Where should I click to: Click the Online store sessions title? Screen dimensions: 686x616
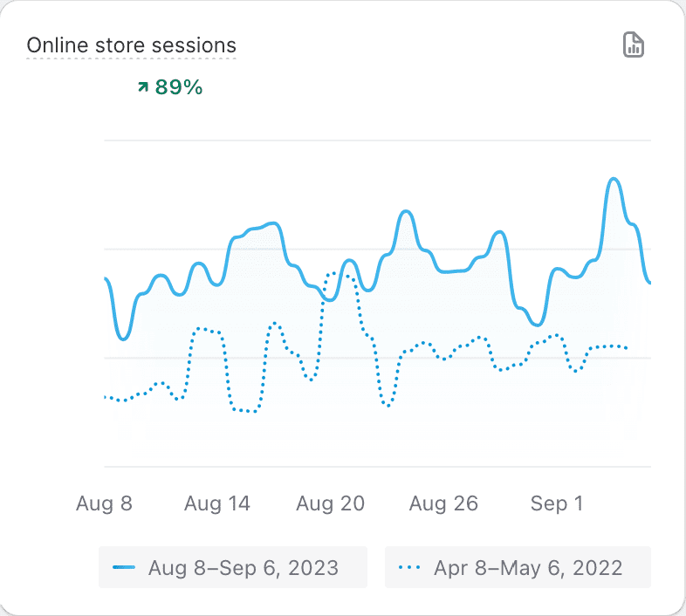(131, 45)
